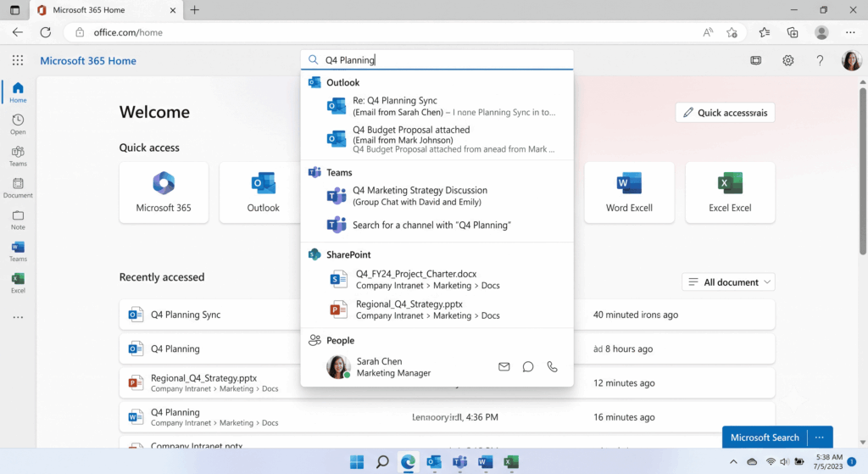Open the taskbar clock and date
This screenshot has height=474, width=868.
(x=828, y=462)
